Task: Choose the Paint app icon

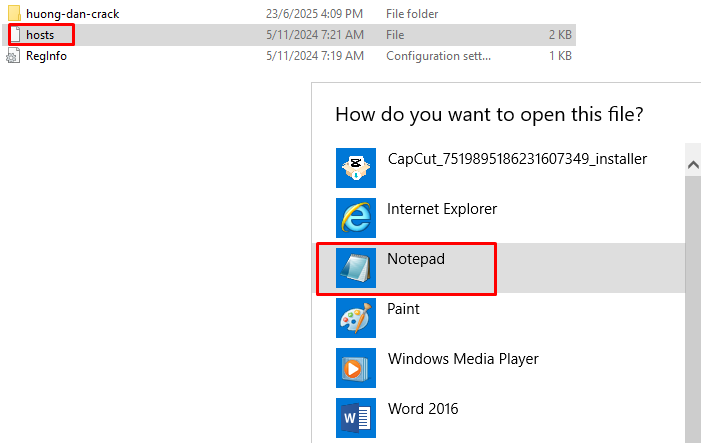Action: pos(356,318)
